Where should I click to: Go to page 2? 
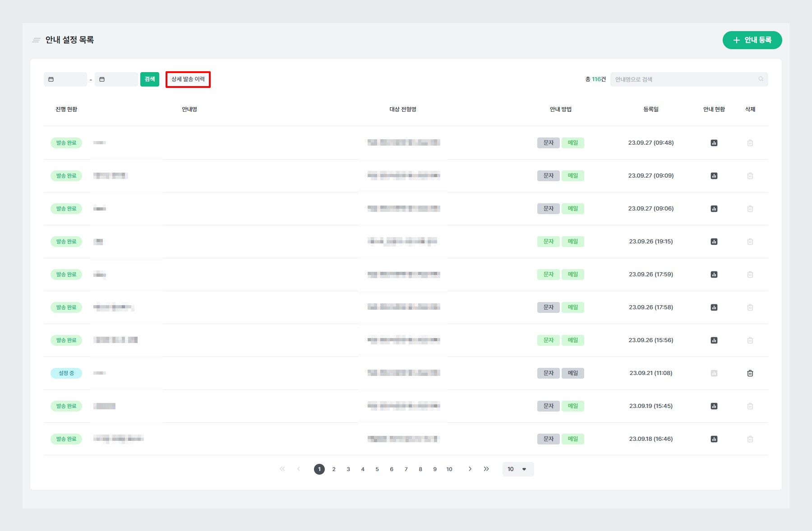[x=334, y=469]
